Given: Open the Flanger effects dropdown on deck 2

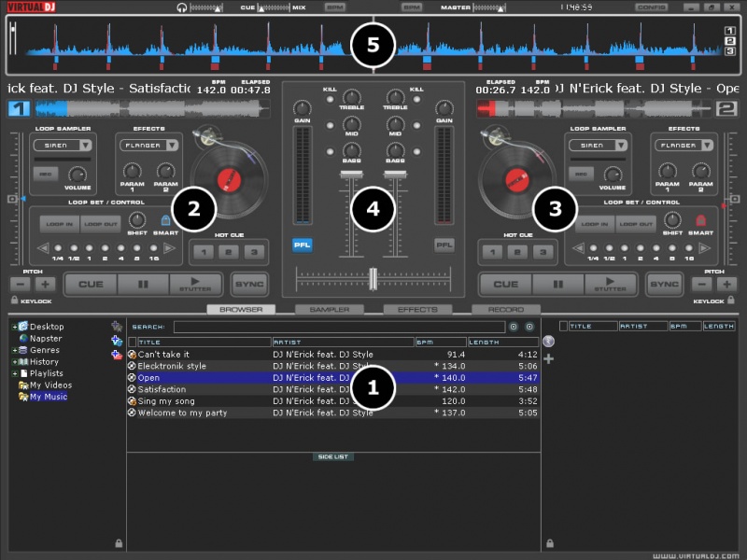Looking at the screenshot, I should point(708,146).
